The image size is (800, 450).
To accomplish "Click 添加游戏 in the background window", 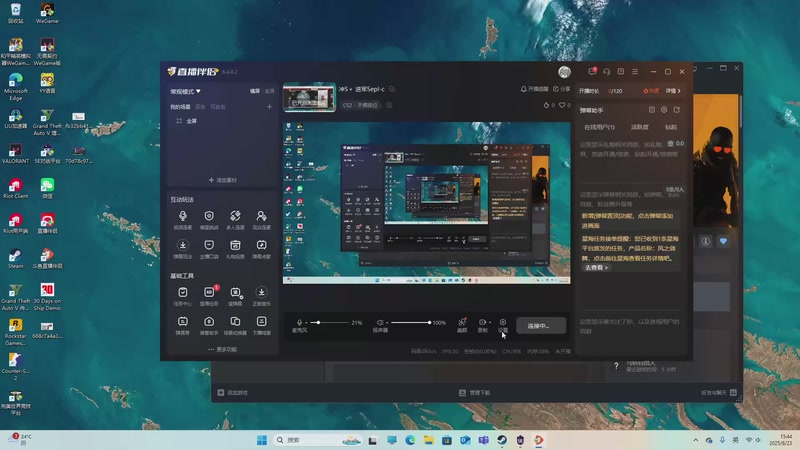I will click(233, 392).
